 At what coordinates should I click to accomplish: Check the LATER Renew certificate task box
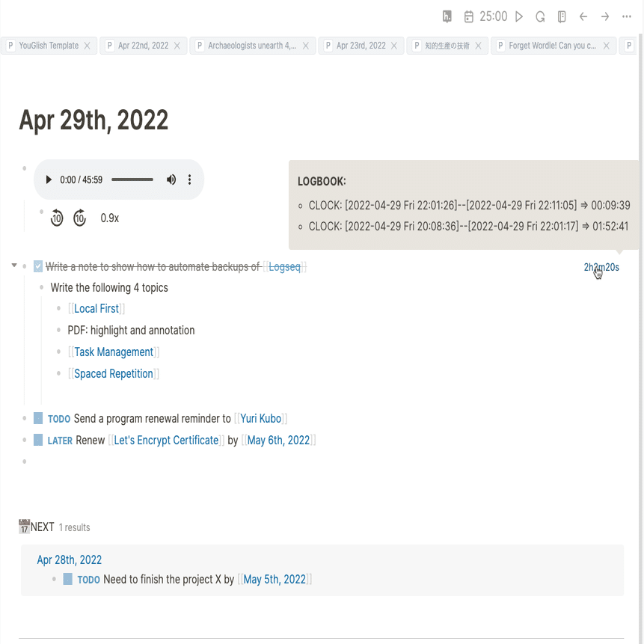coord(38,441)
